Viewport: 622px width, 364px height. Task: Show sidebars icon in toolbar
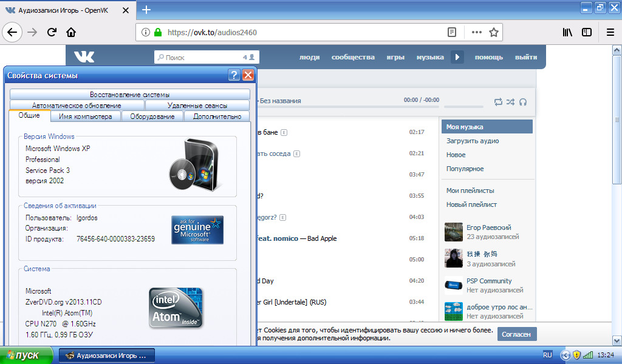[587, 32]
